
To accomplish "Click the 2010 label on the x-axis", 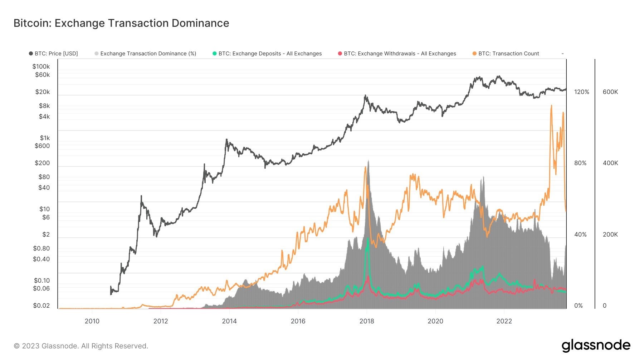I will [x=92, y=321].
